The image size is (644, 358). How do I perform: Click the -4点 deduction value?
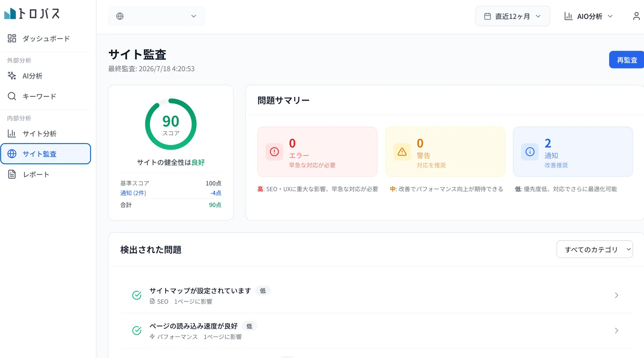pyautogui.click(x=216, y=193)
